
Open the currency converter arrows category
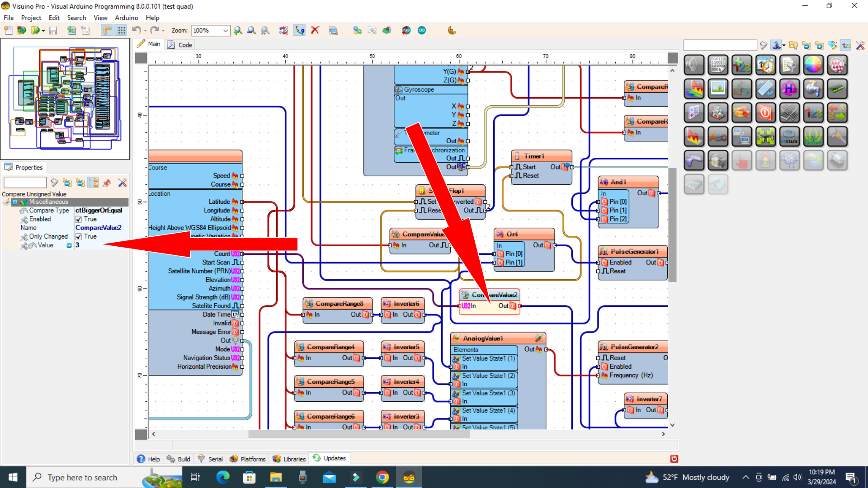tap(837, 113)
